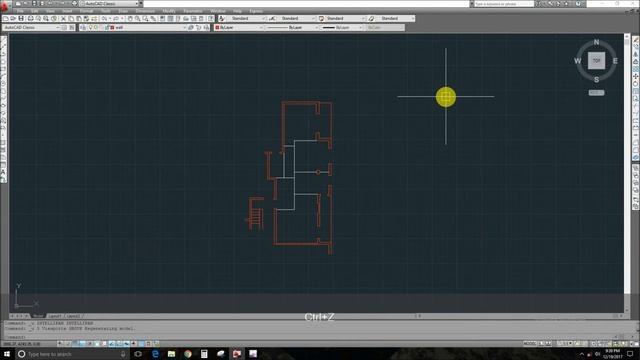The width and height of the screenshot is (640, 360).
Task: Open the Draw menu
Action: tap(123, 11)
